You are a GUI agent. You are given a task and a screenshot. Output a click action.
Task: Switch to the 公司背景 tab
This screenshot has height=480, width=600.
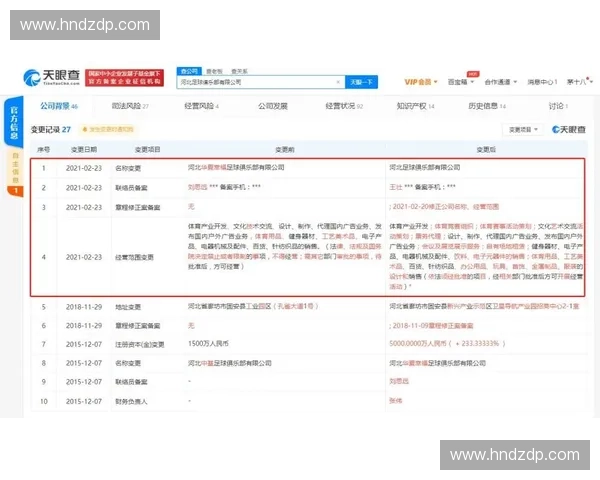(59, 106)
